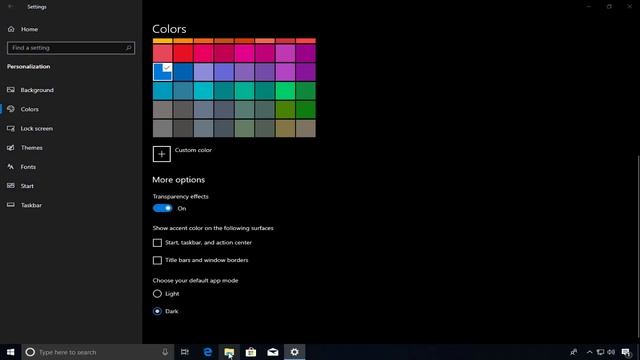Launch Microsoft Edge from the taskbar
This screenshot has width=640, height=360.
[x=207, y=352]
